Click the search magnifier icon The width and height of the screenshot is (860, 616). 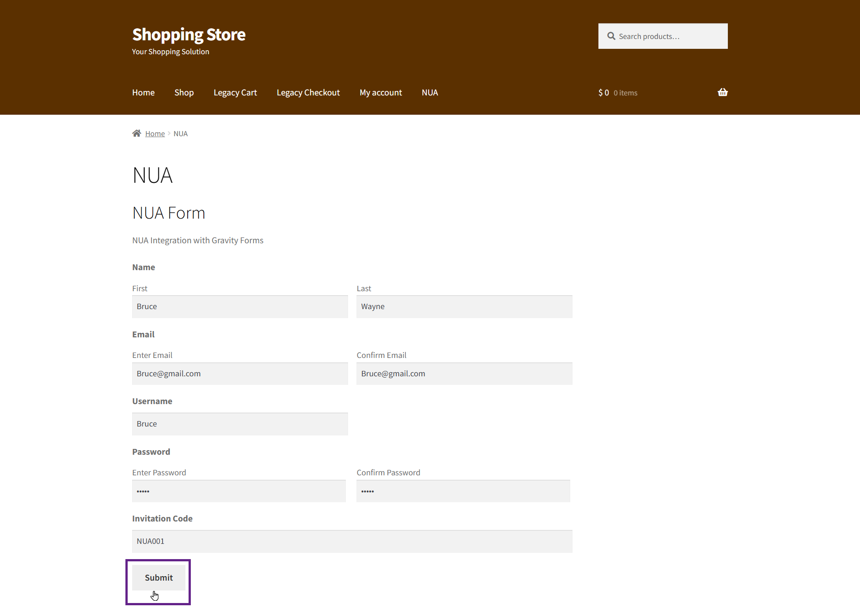(x=611, y=36)
